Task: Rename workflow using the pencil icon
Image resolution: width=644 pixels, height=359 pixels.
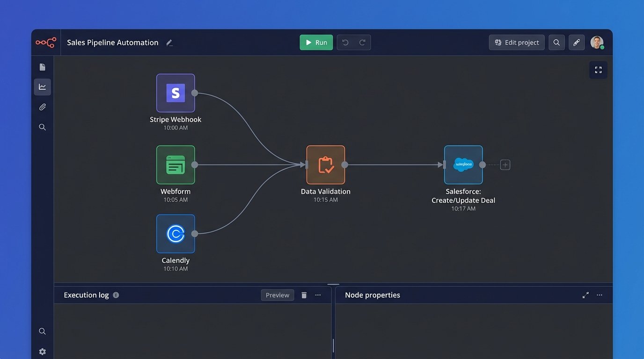Action: (169, 43)
